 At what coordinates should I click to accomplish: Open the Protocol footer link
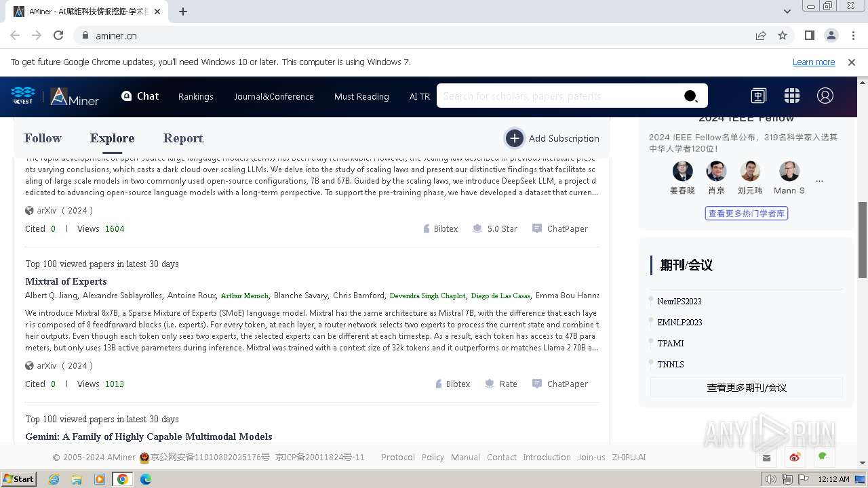398,457
